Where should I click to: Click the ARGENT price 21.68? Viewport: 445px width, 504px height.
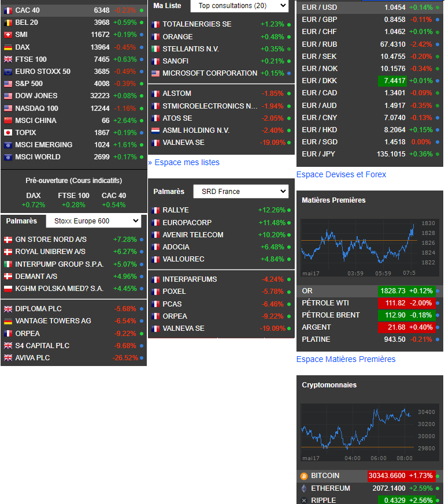(396, 327)
